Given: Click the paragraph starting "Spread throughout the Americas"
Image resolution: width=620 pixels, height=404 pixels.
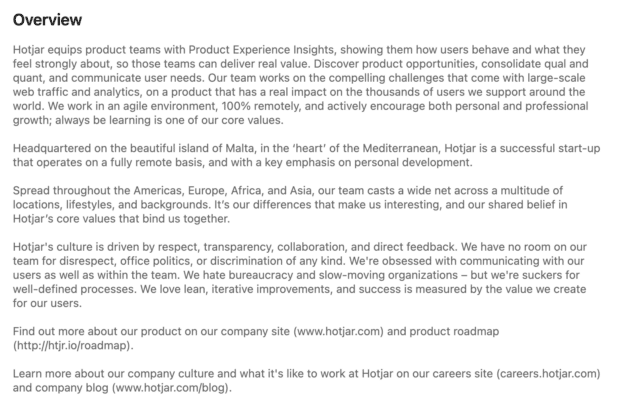Looking at the screenshot, I should coord(300,205).
